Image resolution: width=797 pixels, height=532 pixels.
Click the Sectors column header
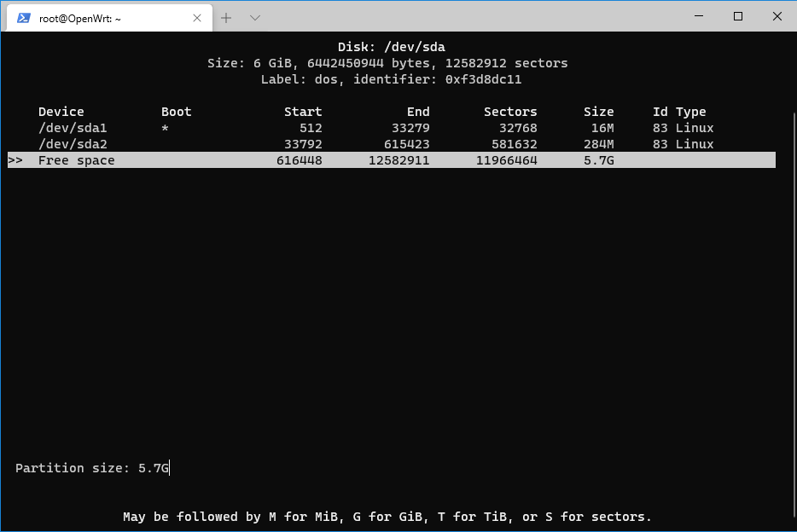pyautogui.click(x=510, y=112)
